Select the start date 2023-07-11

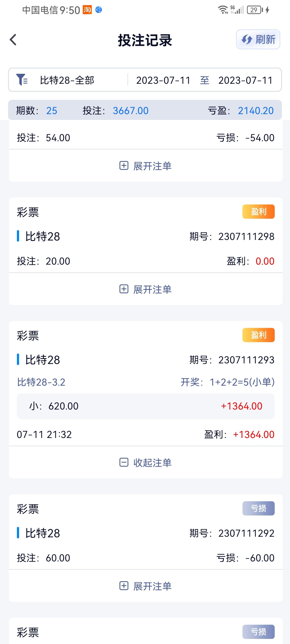tap(163, 80)
